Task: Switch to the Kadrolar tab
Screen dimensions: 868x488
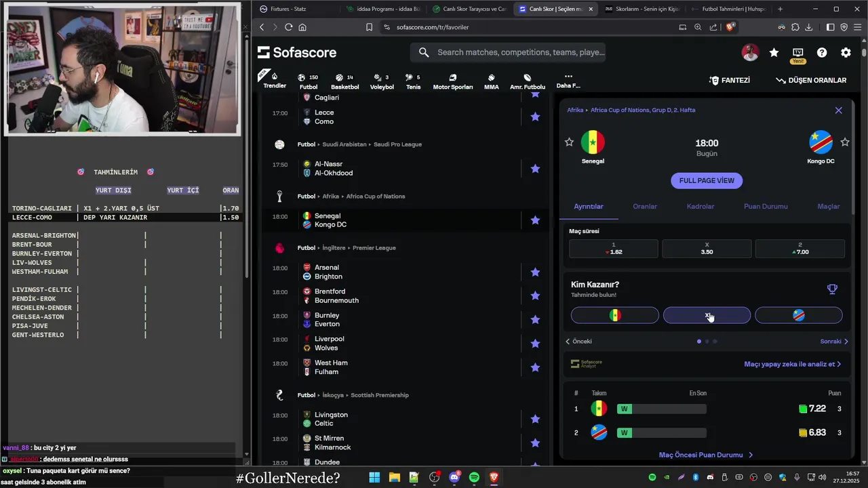Action: tap(701, 206)
